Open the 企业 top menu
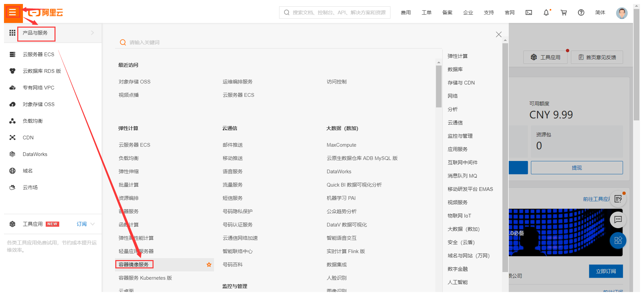 coord(468,13)
